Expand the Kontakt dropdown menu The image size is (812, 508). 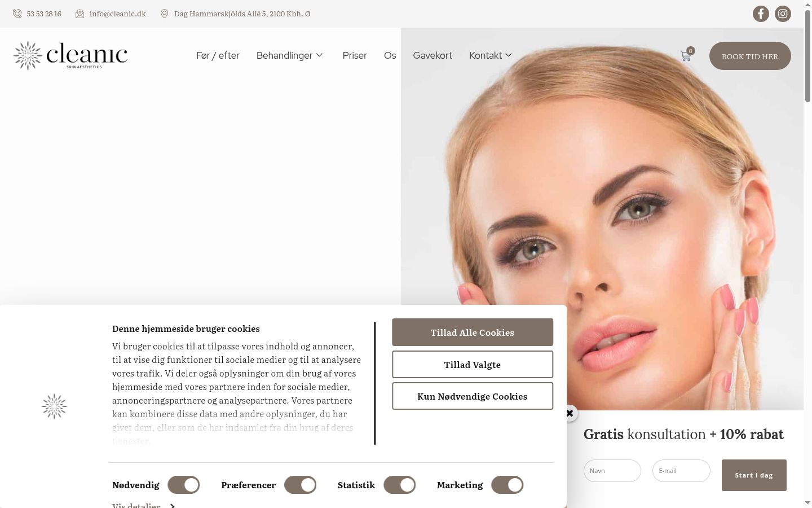pyautogui.click(x=491, y=55)
